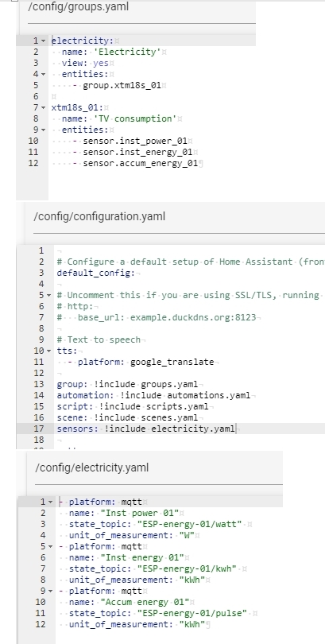Click the default_config: line in configuration.yaml
Image resolution: width=325 pixels, height=644 pixels.
(x=95, y=273)
